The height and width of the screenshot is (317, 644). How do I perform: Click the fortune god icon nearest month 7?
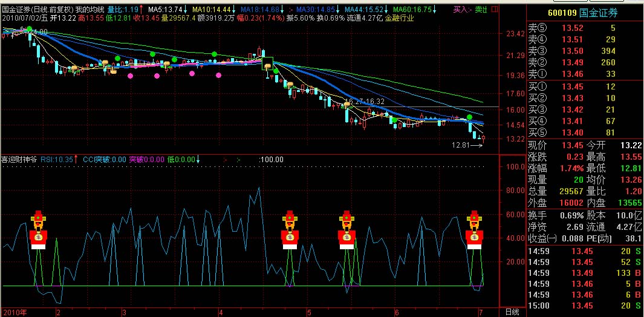[474, 229]
